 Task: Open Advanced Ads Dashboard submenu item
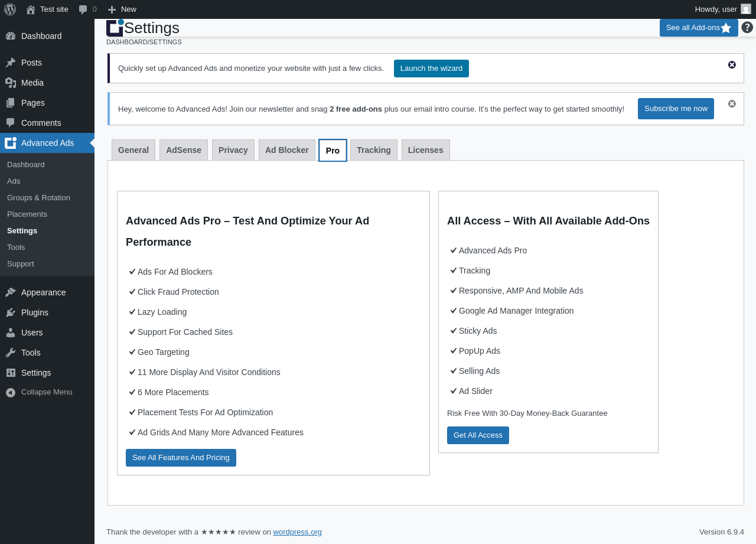[26, 164]
